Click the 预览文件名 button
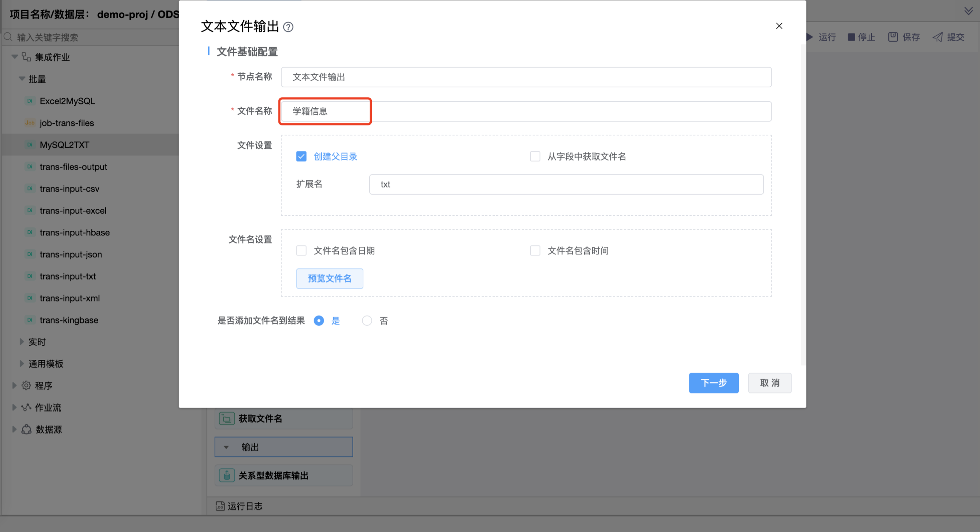This screenshot has width=980, height=532. [330, 278]
